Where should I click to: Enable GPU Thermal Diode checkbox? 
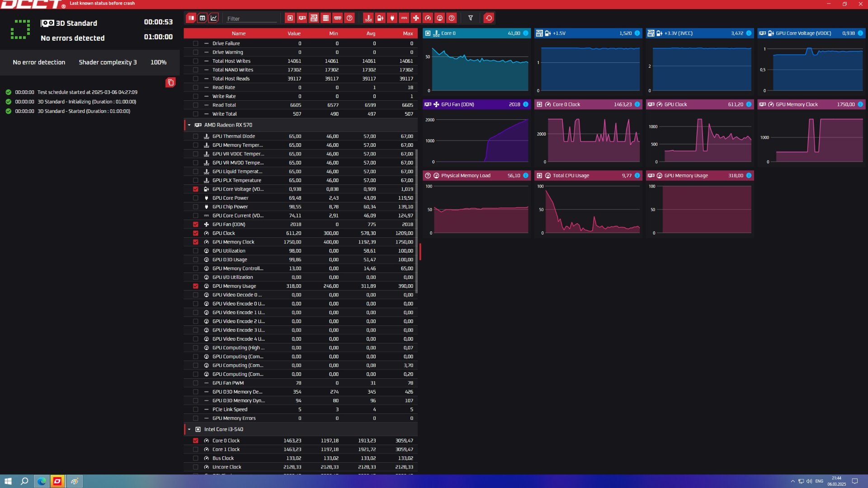click(196, 136)
